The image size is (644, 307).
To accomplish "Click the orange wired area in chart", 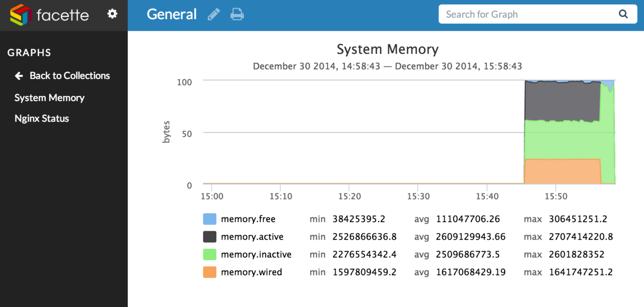I will coord(562,172).
